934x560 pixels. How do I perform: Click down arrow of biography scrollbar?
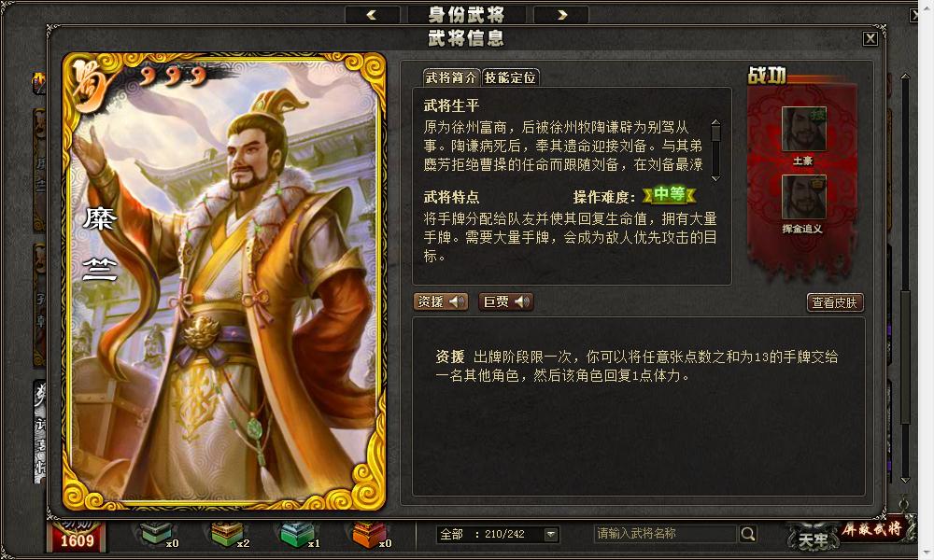(x=716, y=178)
